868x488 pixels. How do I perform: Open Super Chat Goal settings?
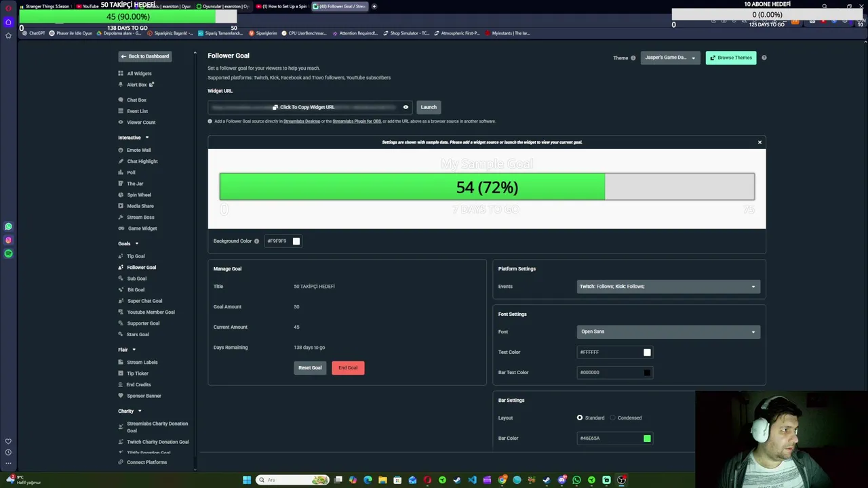pos(144,301)
